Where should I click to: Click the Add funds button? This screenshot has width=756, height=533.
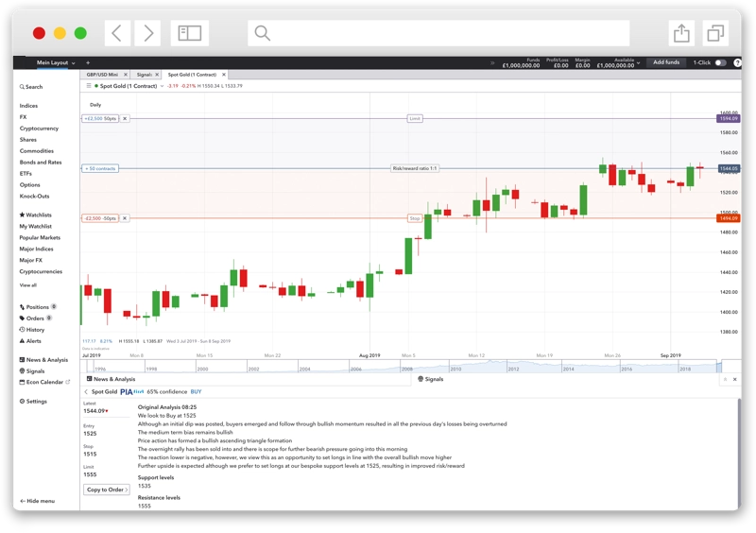666,62
